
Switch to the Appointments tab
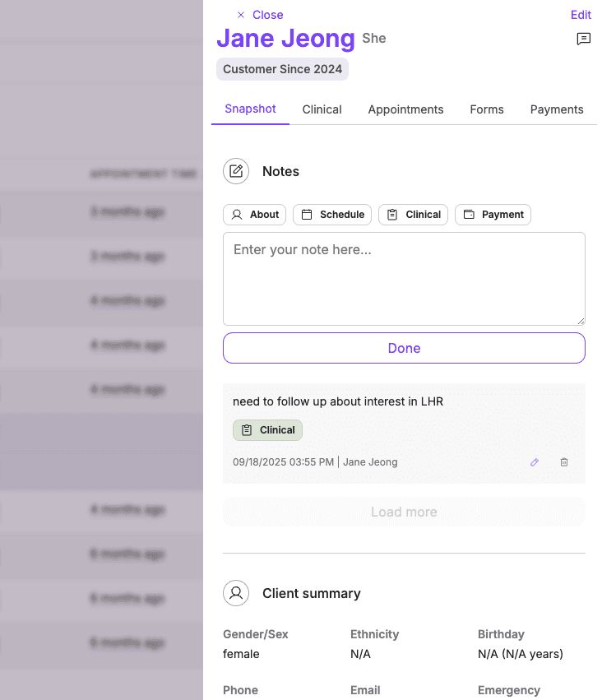tap(405, 109)
